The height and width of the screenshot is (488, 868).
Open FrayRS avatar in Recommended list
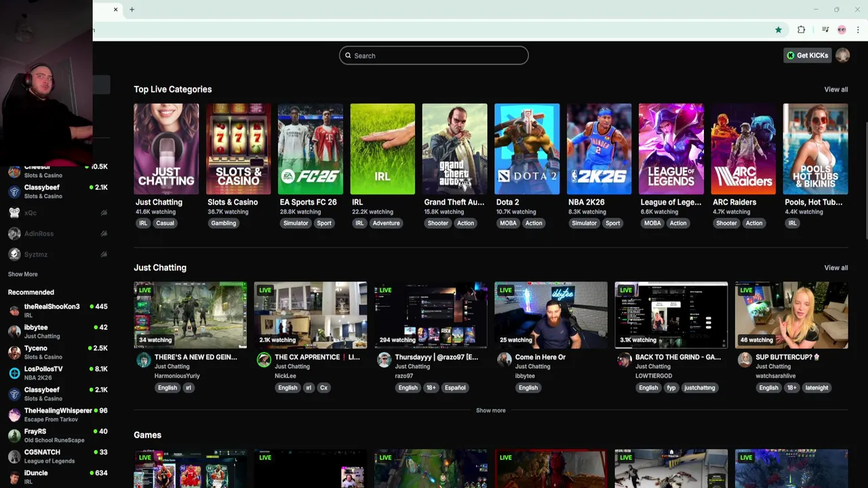tap(14, 436)
